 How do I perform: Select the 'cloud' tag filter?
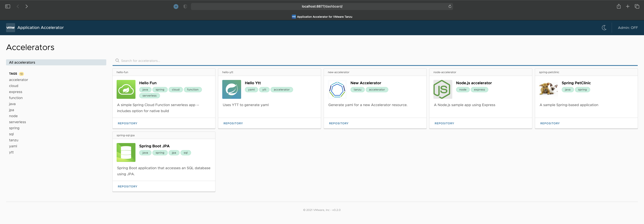click(14, 86)
